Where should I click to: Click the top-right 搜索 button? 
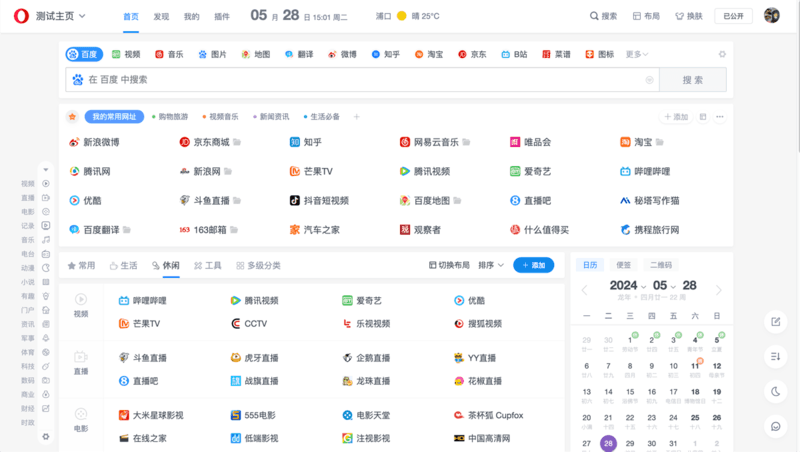coord(603,16)
